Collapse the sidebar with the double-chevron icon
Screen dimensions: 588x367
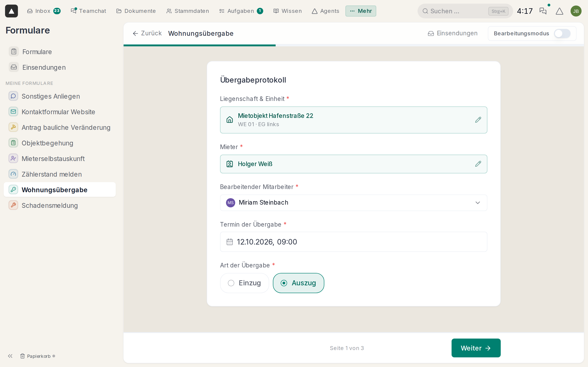(x=10, y=356)
